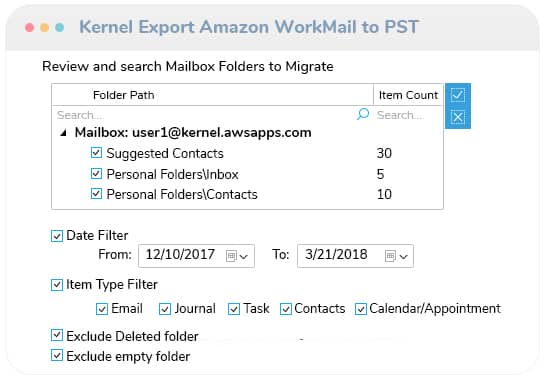Expand the From date dropdown arrow
Image resolution: width=545 pixels, height=380 pixels.
click(x=244, y=257)
